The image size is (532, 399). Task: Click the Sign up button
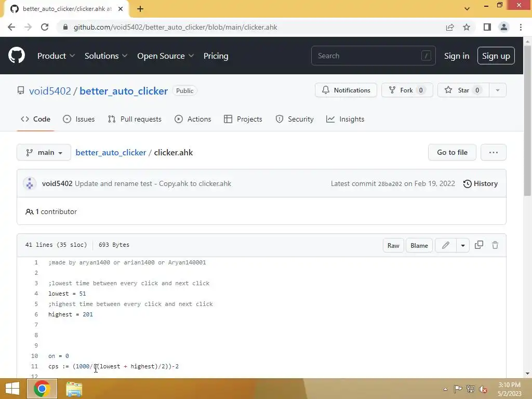click(x=496, y=56)
